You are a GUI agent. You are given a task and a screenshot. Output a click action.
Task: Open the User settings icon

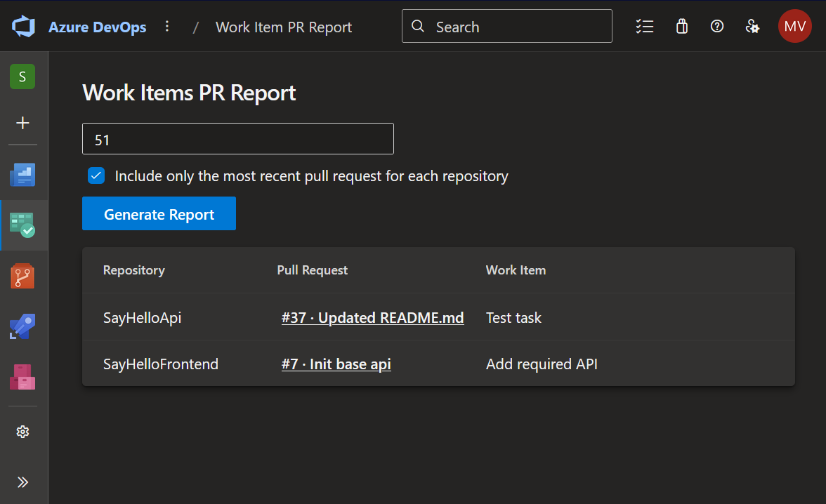click(x=752, y=27)
